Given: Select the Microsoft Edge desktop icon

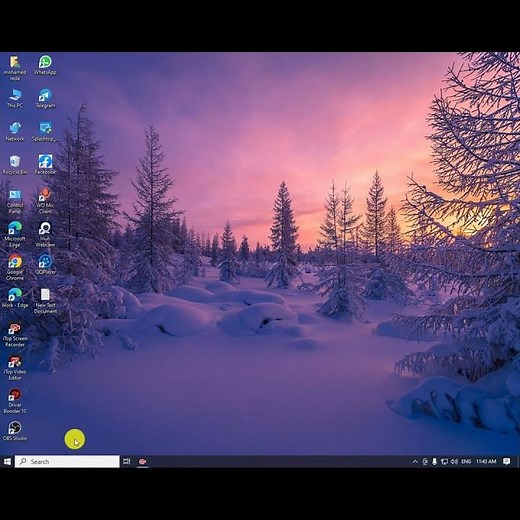Looking at the screenshot, I should click(15, 234).
